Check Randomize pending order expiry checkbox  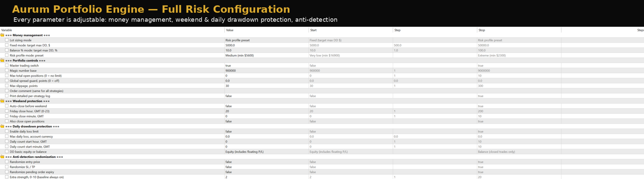[7, 172]
